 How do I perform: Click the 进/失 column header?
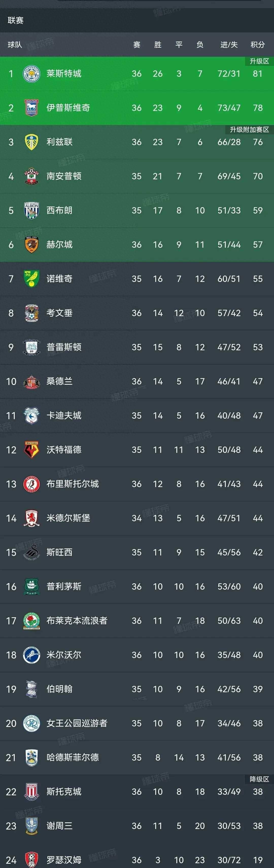(229, 45)
